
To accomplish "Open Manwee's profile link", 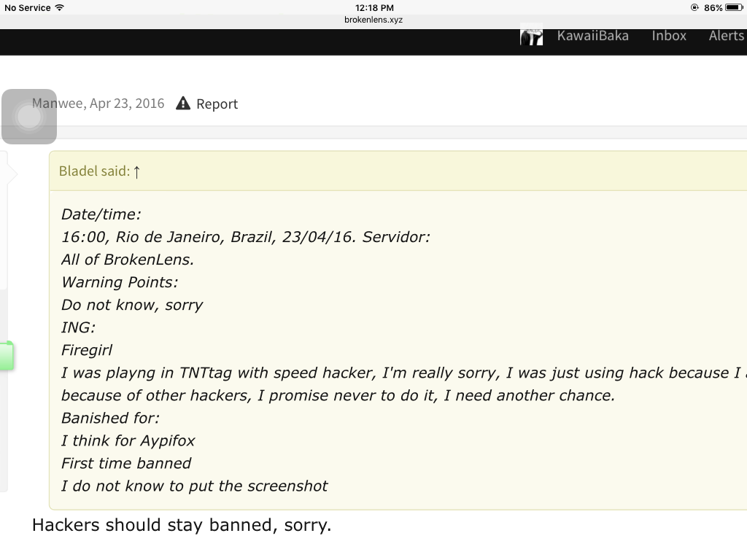I will (58, 104).
